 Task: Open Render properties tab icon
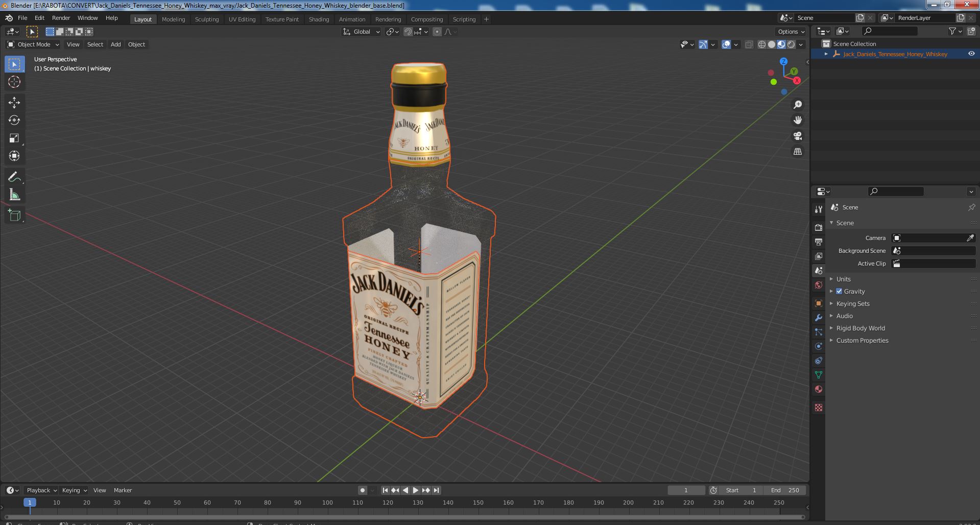click(x=819, y=227)
